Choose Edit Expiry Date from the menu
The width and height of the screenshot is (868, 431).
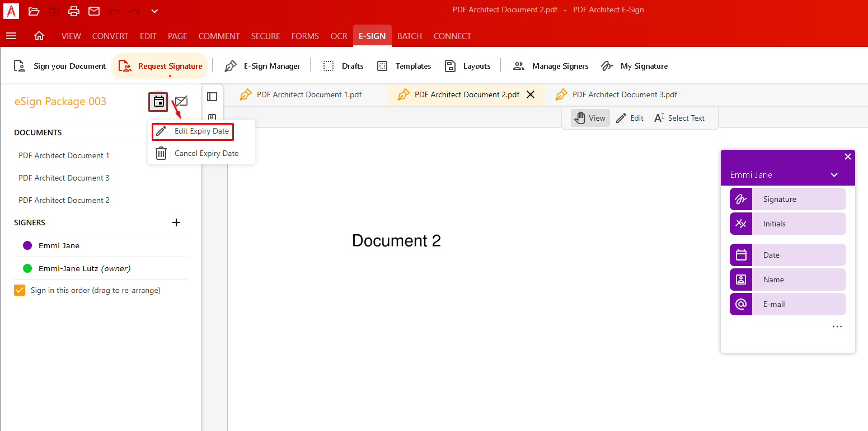[193, 131]
